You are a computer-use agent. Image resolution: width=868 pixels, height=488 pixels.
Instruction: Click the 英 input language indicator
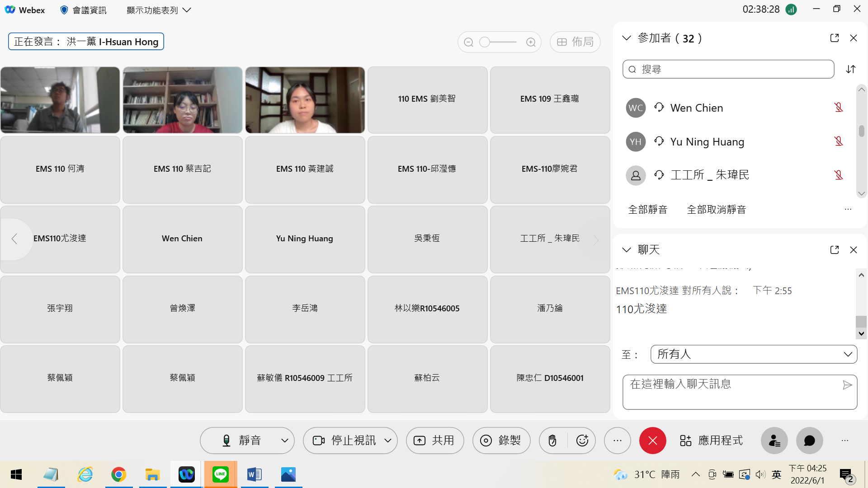[777, 474]
